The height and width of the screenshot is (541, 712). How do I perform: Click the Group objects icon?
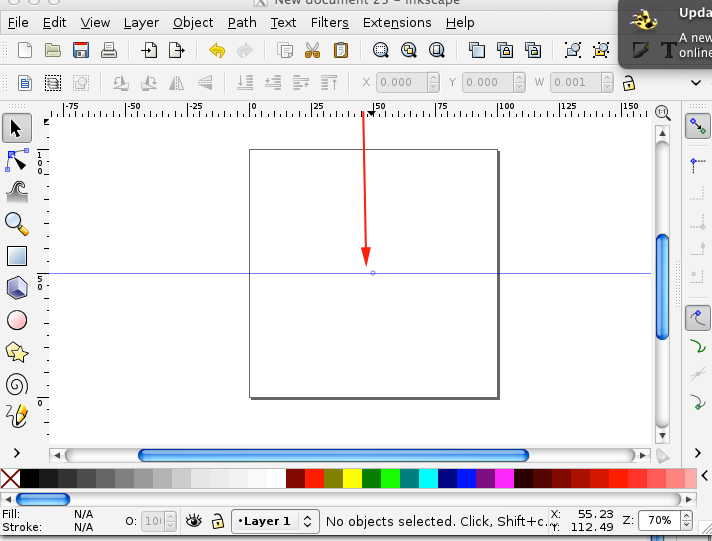coord(573,50)
